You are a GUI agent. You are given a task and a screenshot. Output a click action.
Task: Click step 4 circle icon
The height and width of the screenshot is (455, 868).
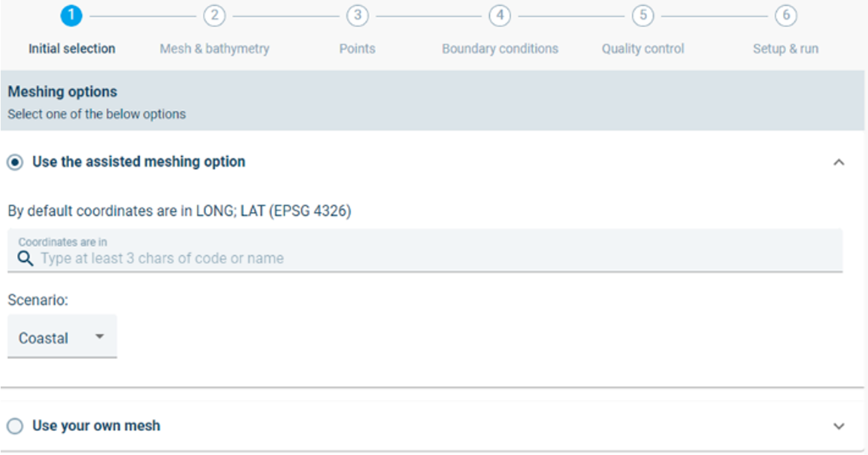tap(500, 16)
